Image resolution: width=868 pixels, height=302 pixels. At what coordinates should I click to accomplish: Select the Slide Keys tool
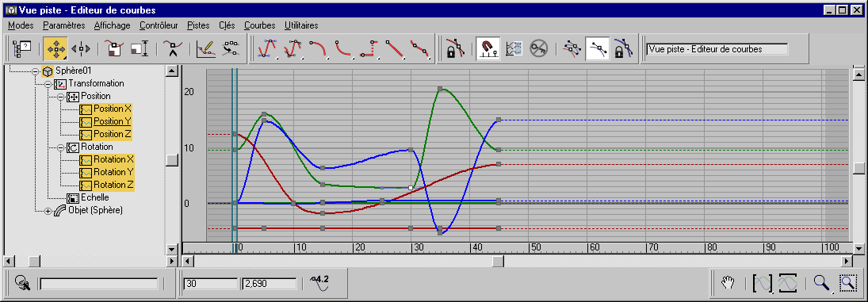tap(81, 48)
